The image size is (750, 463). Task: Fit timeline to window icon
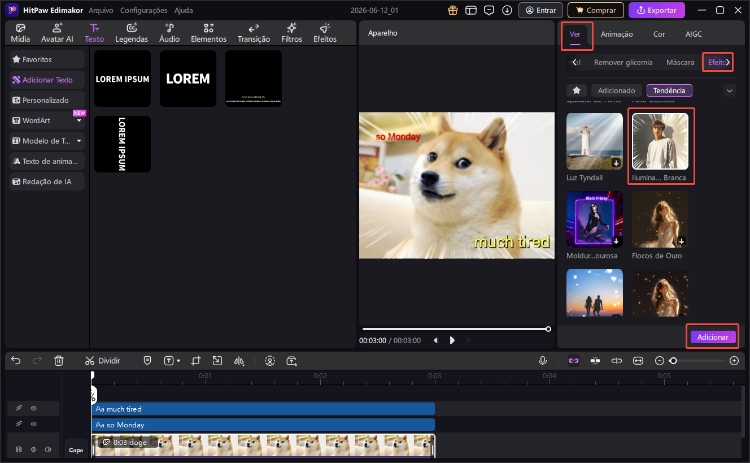[x=638, y=361]
